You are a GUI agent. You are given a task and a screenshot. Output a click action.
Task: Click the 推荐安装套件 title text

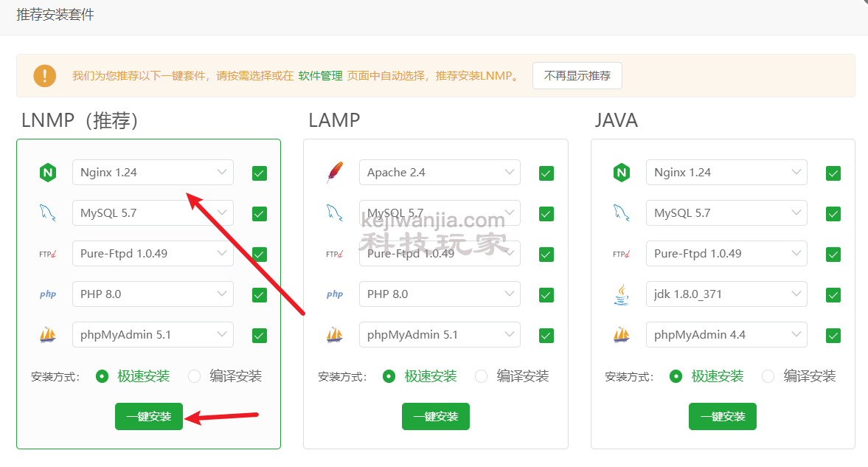point(55,15)
